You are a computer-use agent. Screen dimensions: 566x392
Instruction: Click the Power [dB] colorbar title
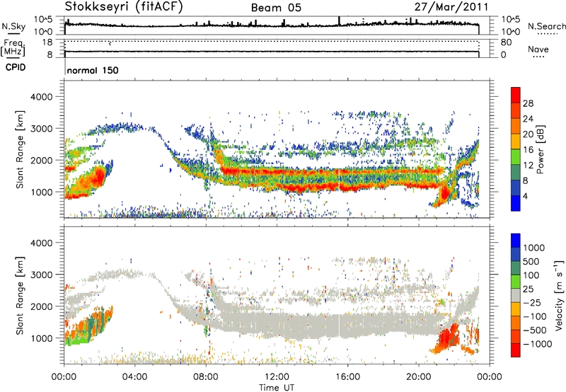point(540,149)
